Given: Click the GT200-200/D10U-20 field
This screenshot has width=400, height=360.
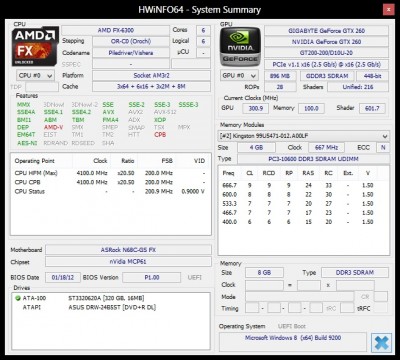Looking at the screenshot, I should coord(326,53).
